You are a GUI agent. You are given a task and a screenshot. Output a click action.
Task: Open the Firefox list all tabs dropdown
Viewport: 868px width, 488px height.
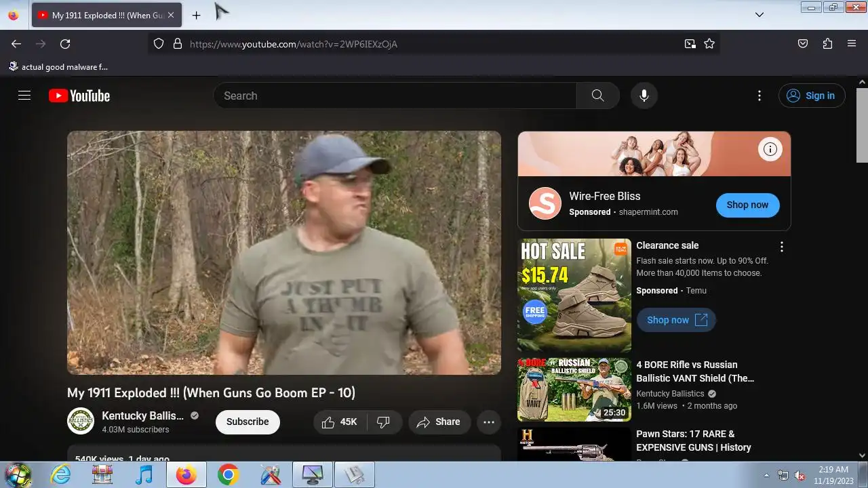pyautogui.click(x=759, y=15)
